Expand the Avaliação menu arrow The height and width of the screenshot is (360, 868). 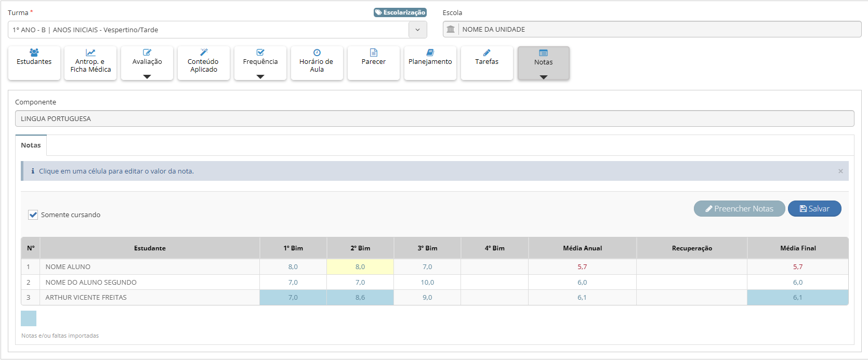click(x=147, y=76)
